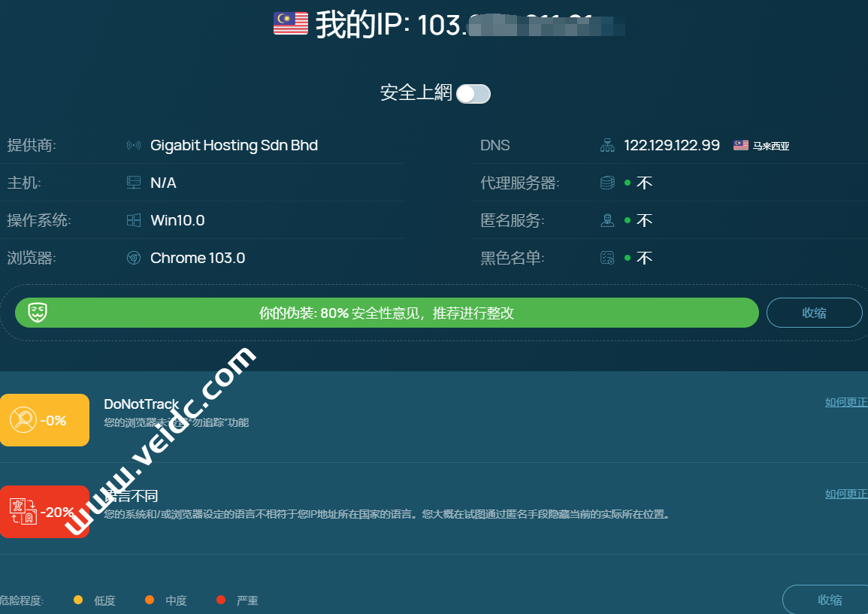Click the host server icon
868x614 pixels.
point(134,183)
